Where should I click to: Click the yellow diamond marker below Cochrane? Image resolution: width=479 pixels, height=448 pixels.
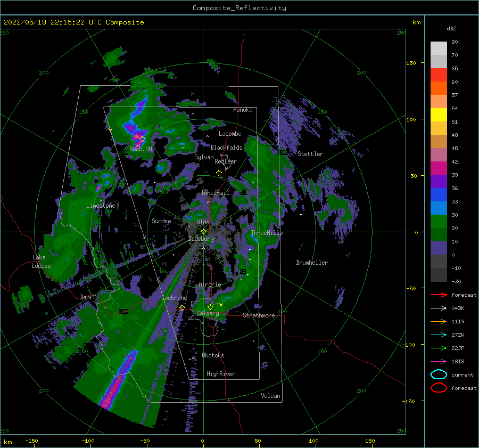point(182,307)
